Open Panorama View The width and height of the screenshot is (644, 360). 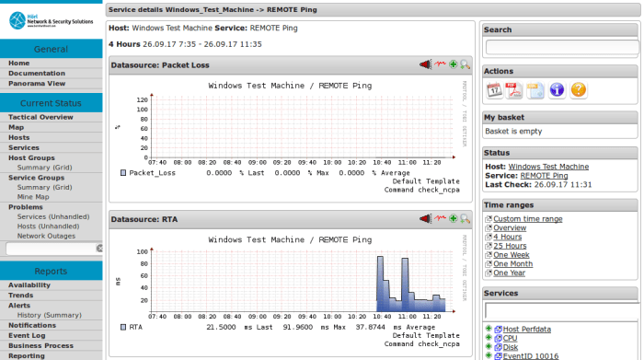[37, 84]
